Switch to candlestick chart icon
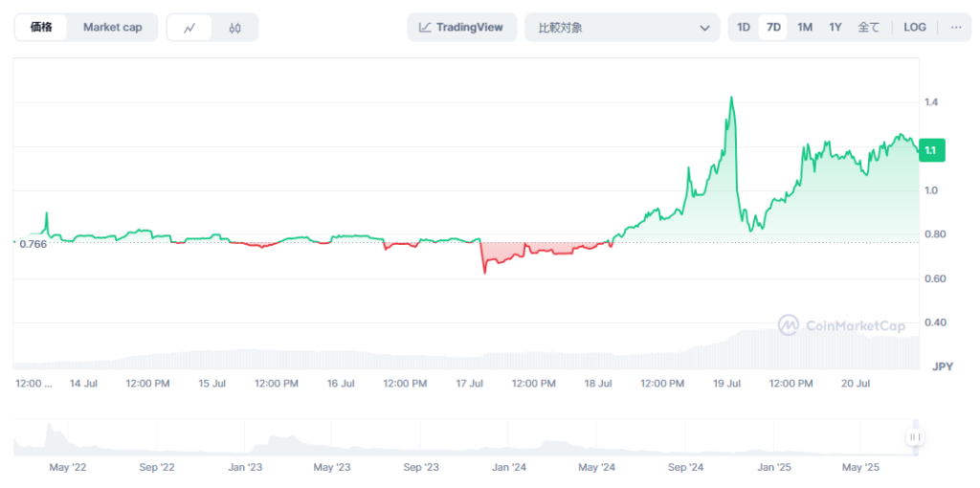Screen dimensions: 980x488 click(234, 28)
